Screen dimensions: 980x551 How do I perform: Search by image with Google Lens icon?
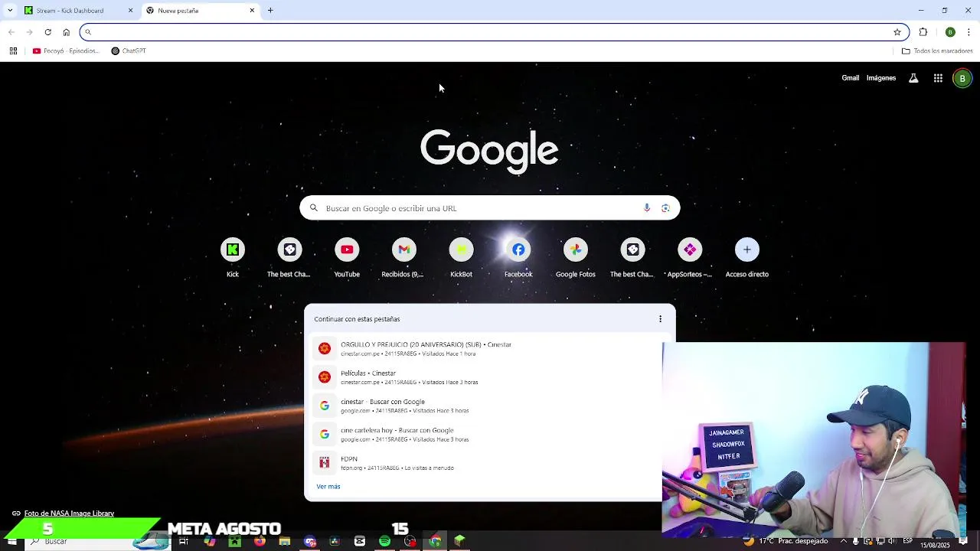tap(665, 208)
